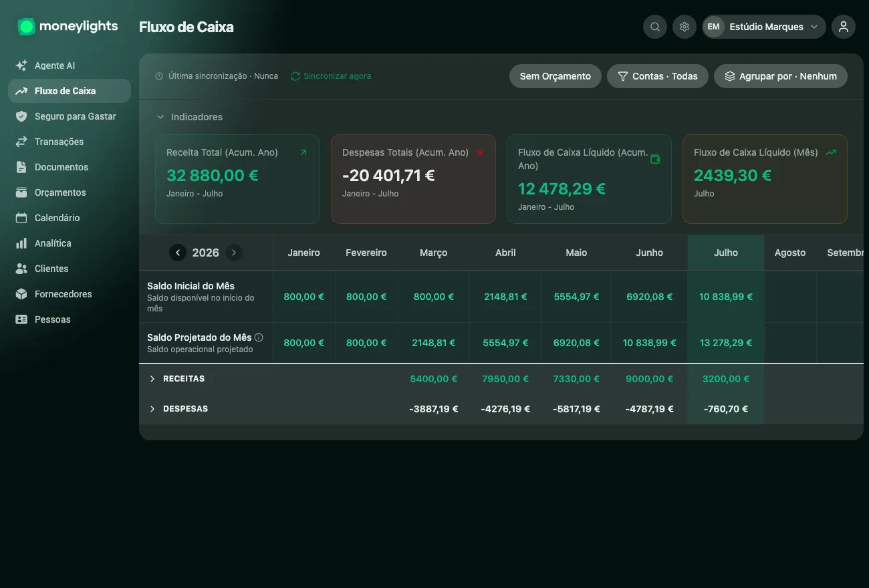Select the Janeiro column header
Screen dimensions: 869x588
coord(304,253)
